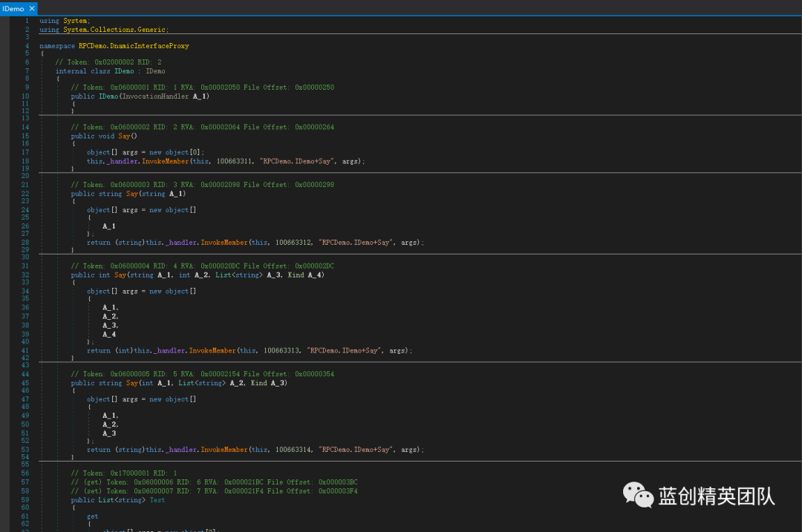Click the namespace name "RPCDemo.DnamicInterfaceProxy"
The width and height of the screenshot is (802, 532).
pyautogui.click(x=134, y=46)
